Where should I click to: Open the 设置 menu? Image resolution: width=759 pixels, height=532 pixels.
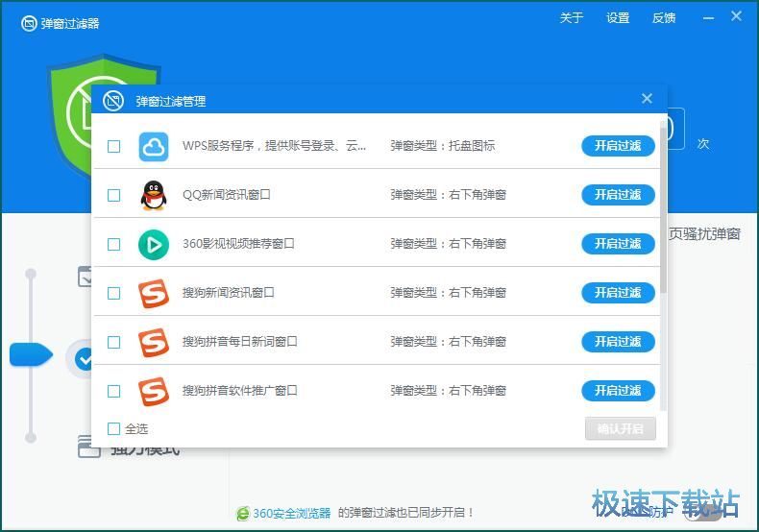[618, 18]
